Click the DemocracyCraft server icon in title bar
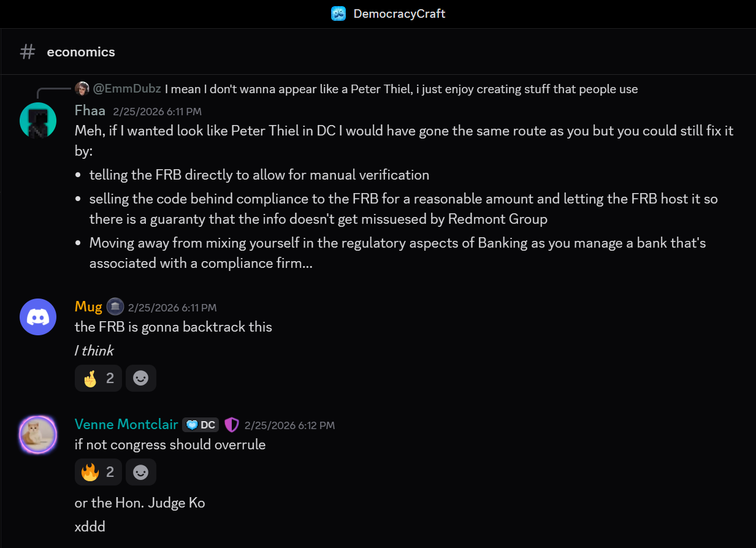 [338, 13]
